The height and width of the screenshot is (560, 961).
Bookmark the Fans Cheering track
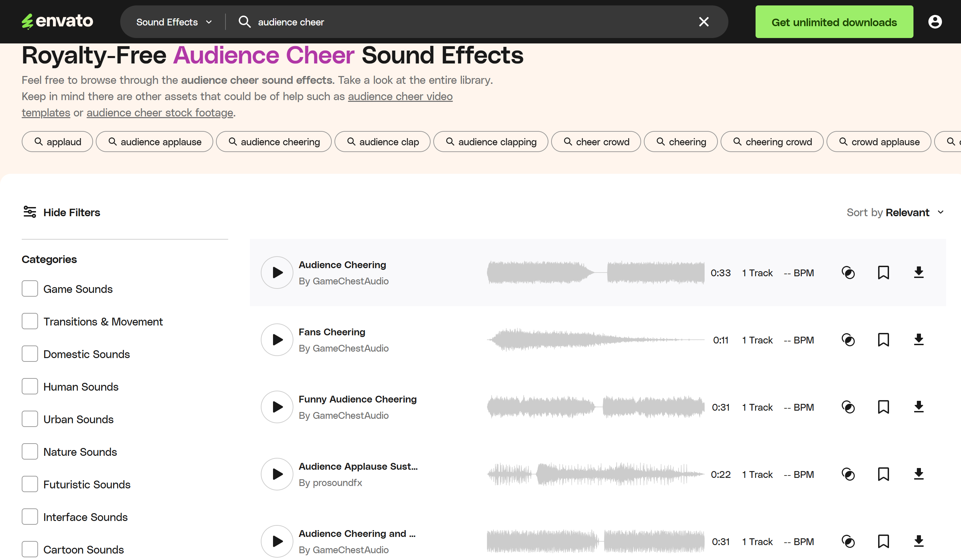[883, 340]
